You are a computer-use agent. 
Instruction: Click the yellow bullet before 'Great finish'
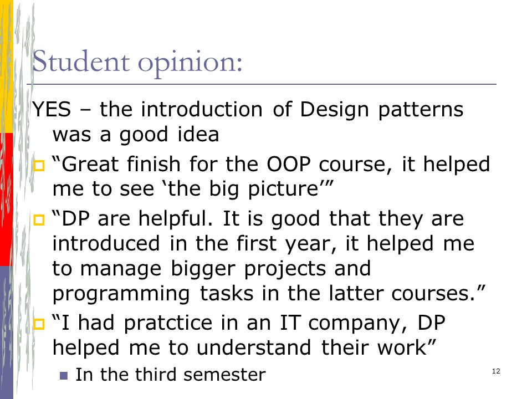tap(39, 166)
